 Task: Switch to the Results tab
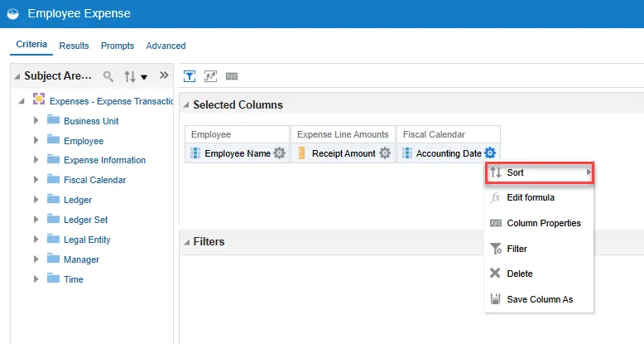[x=74, y=46]
